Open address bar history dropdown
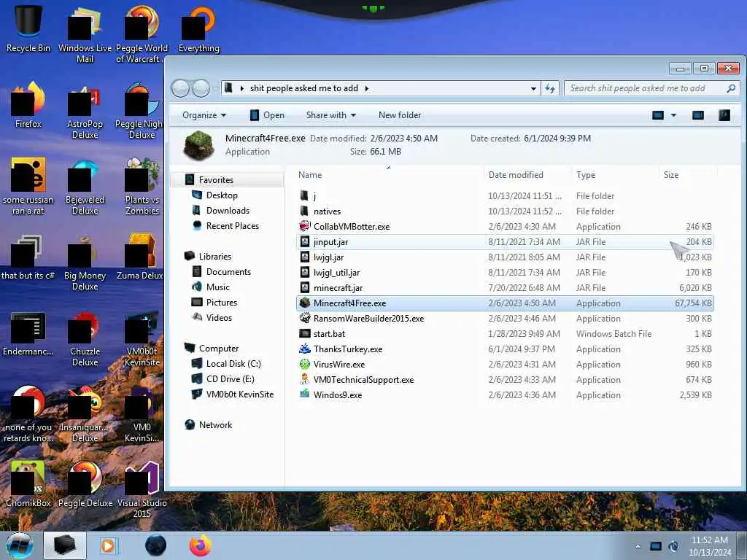The height and width of the screenshot is (560, 747). [533, 88]
